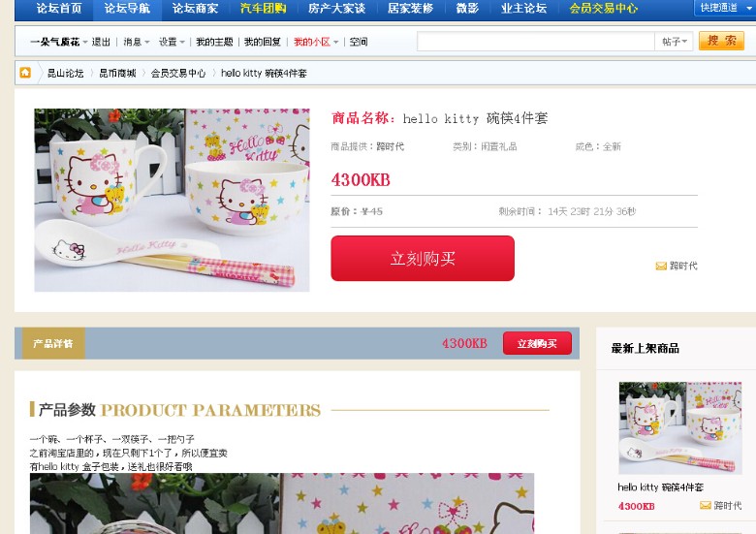This screenshot has width=756, height=534.
Task: Click the large 立刻购买 button
Action: tap(423, 259)
